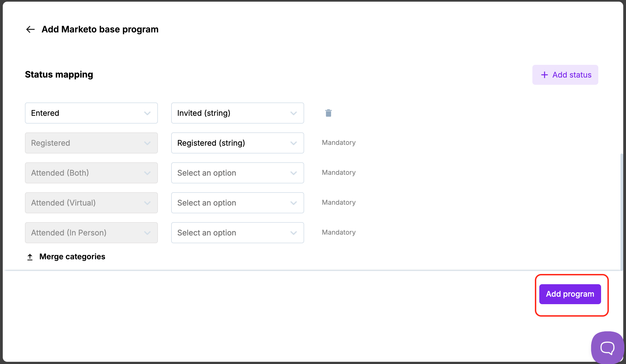Select an option for Attended (Virtual)
626x364 pixels.
tap(237, 203)
